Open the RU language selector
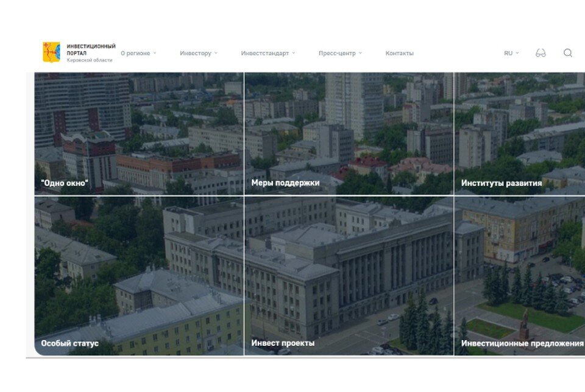The image size is (585, 392). point(511,54)
